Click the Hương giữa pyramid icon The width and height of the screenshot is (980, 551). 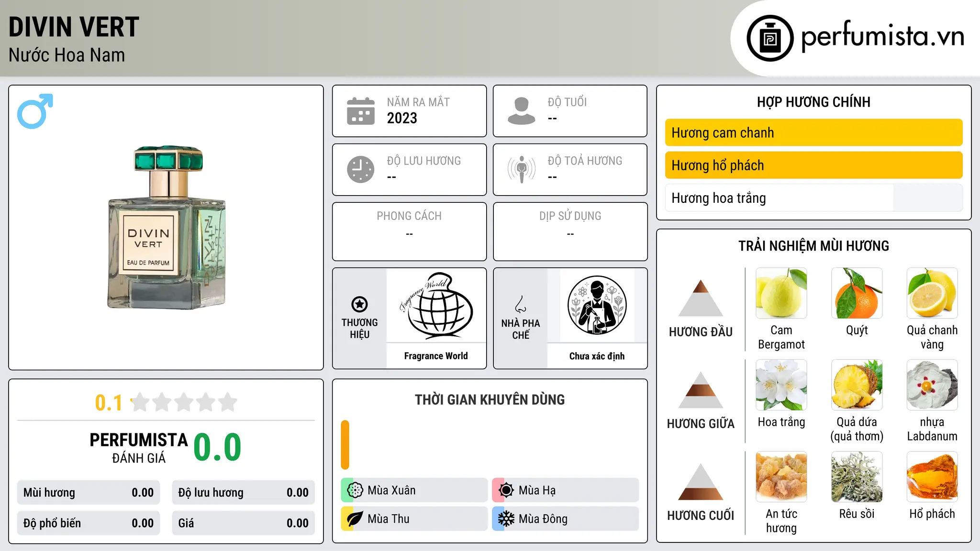[701, 389]
